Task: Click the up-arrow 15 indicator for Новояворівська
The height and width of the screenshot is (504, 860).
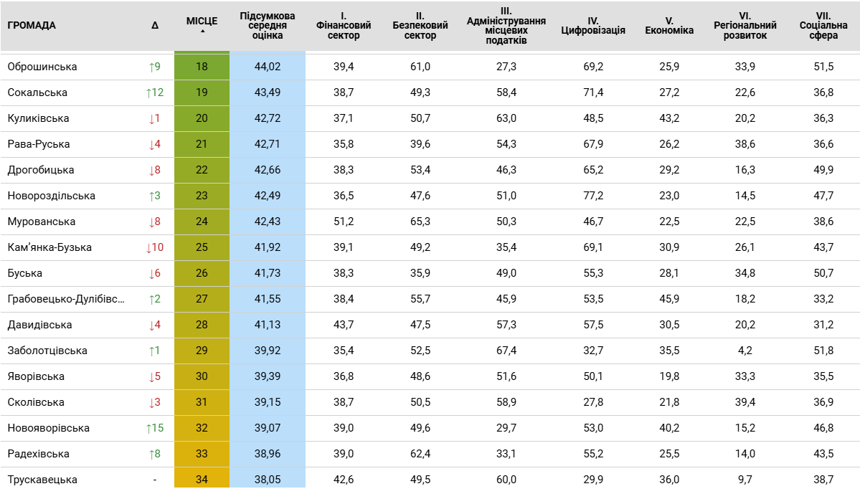Action: coord(155,428)
